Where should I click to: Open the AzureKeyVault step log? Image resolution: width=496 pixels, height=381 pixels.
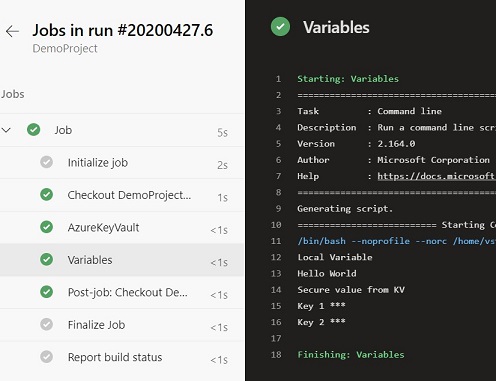tap(122, 227)
